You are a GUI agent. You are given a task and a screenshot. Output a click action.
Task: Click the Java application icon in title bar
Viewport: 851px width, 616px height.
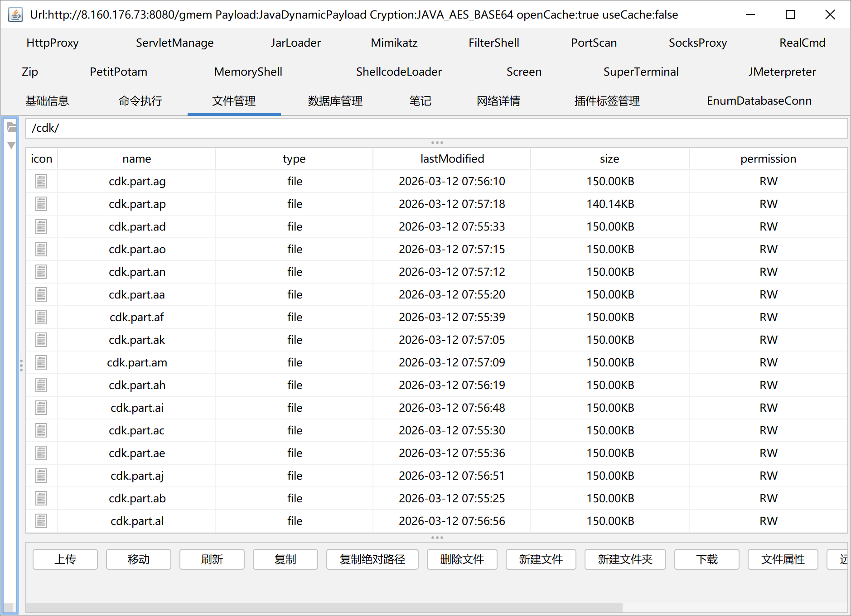pyautogui.click(x=15, y=15)
